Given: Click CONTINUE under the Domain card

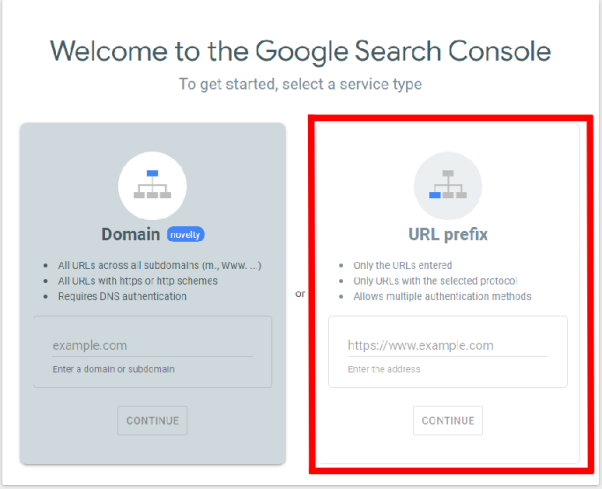Looking at the screenshot, I should click(x=152, y=421).
